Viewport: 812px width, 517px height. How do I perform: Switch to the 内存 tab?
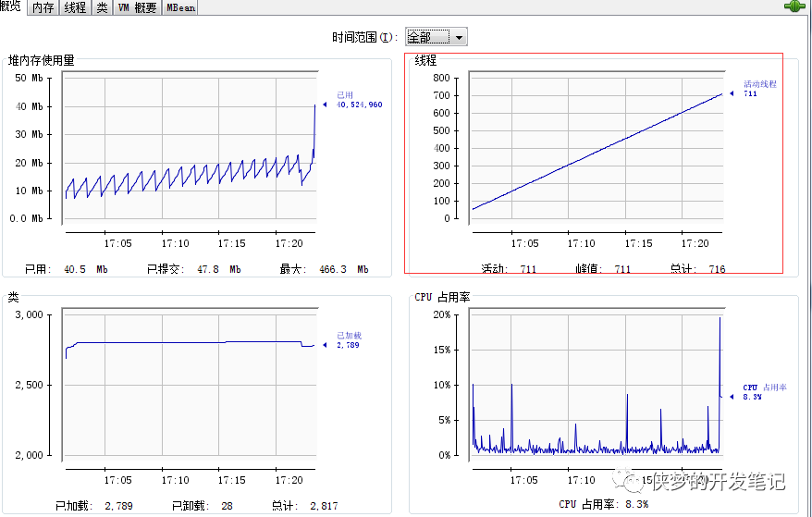click(43, 7)
